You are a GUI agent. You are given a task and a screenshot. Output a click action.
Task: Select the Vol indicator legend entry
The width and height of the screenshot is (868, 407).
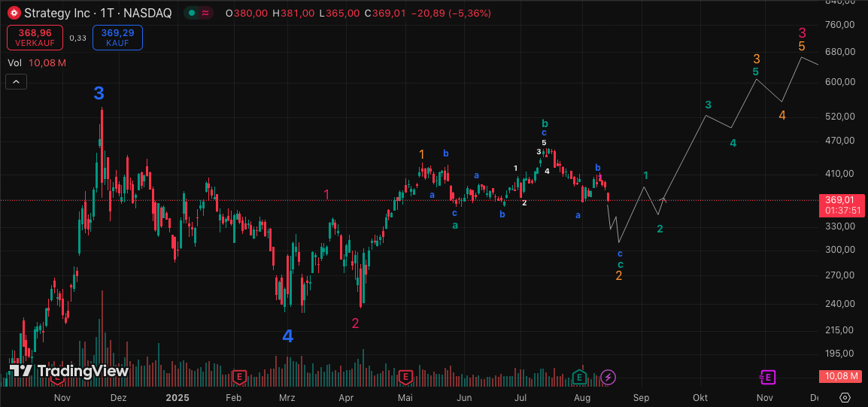(15, 63)
